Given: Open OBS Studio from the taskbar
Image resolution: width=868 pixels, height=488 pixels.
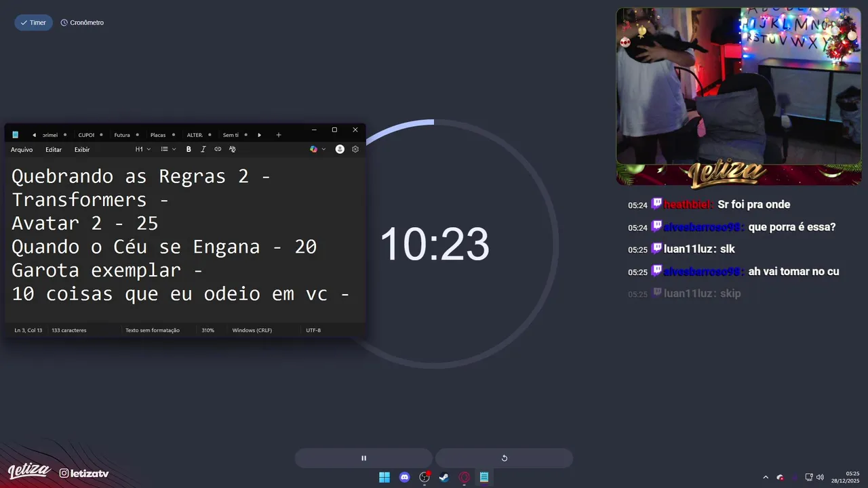Looking at the screenshot, I should pyautogui.click(x=425, y=477).
